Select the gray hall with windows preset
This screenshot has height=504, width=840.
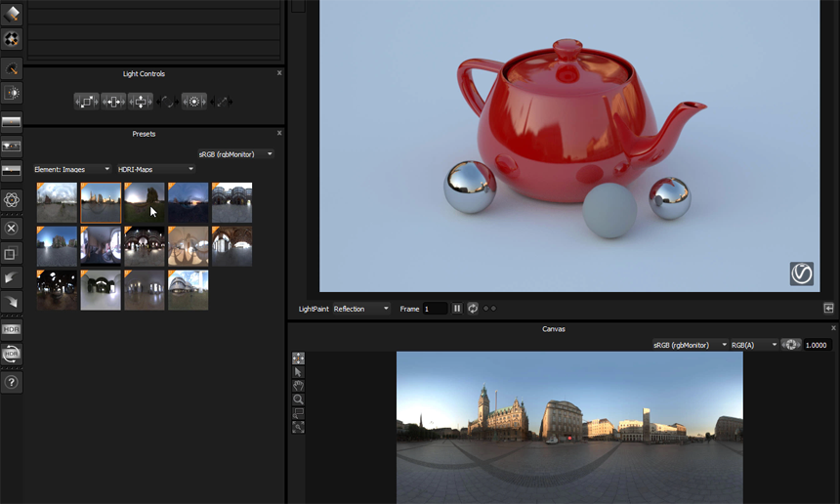click(145, 290)
